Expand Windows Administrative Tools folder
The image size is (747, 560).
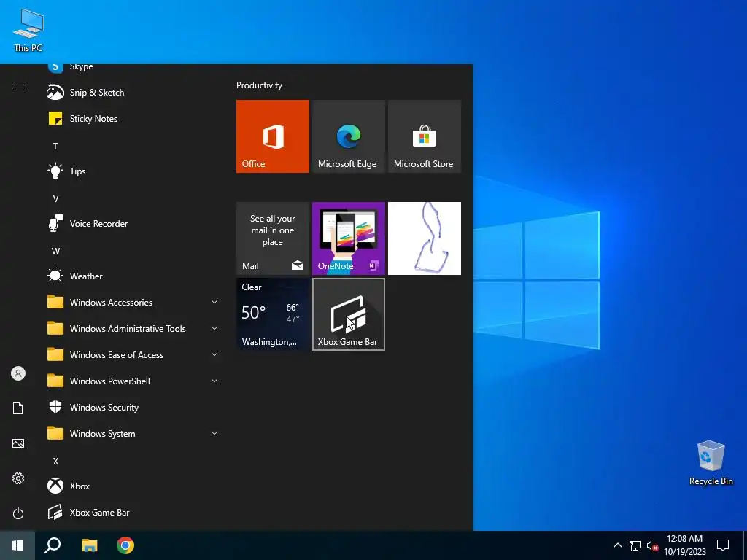(x=133, y=329)
